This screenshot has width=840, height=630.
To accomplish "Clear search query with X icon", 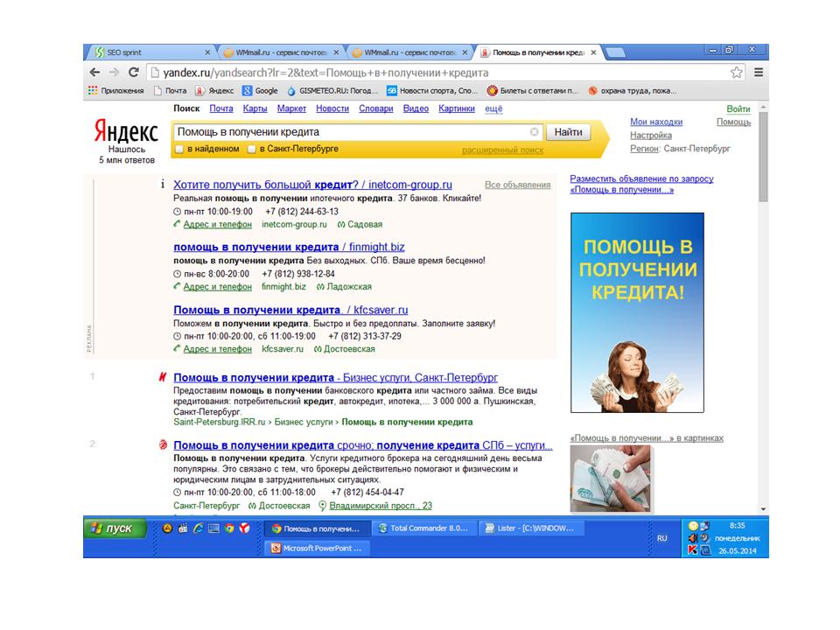I will click(534, 132).
